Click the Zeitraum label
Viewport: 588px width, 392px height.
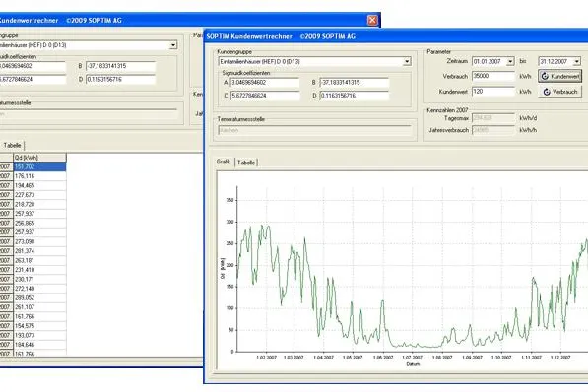[x=457, y=61]
